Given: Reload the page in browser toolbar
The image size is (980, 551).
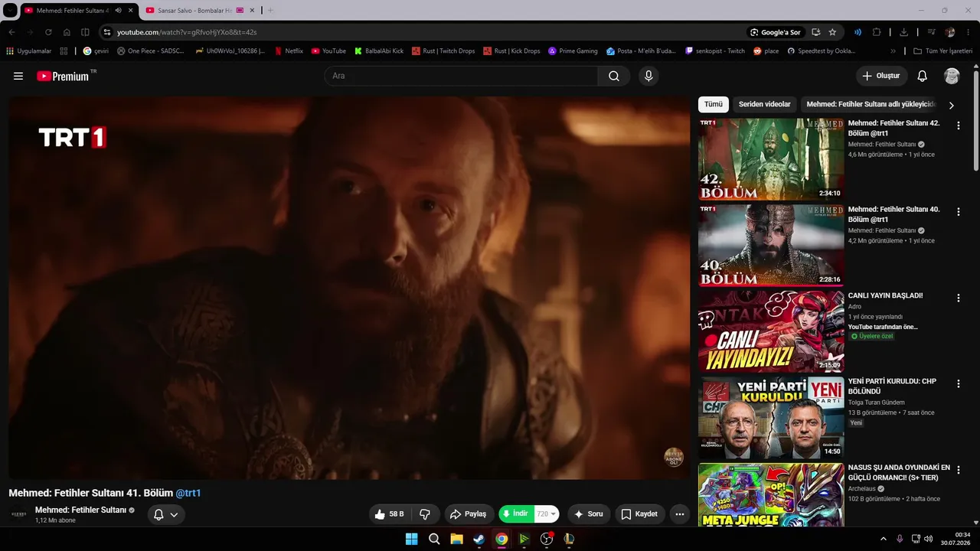Looking at the screenshot, I should (48, 32).
